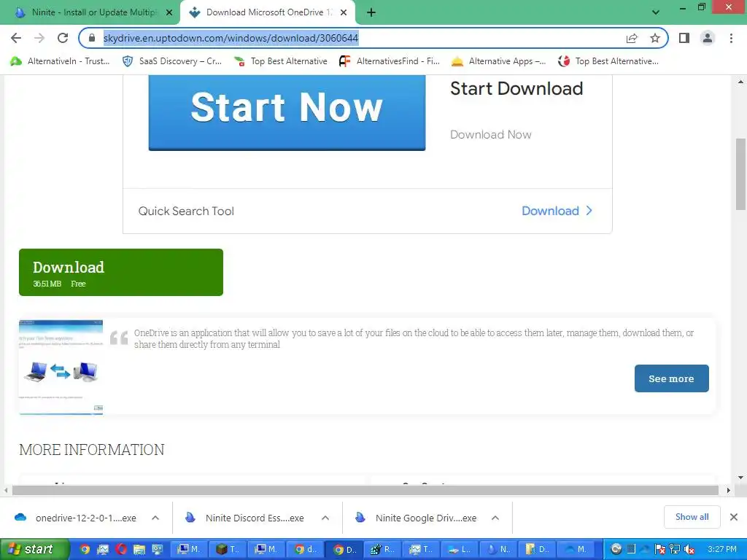Expand options for Ninite Discord download

pos(325,518)
